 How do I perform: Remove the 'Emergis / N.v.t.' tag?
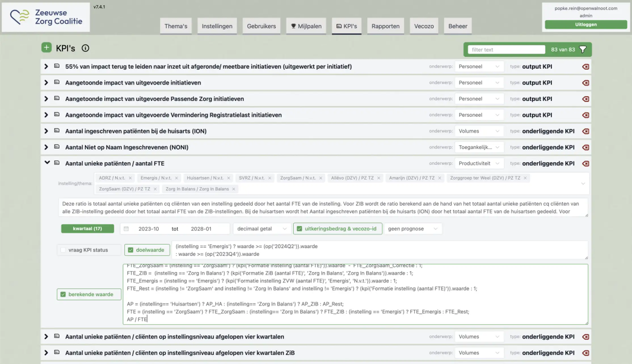[176, 178]
